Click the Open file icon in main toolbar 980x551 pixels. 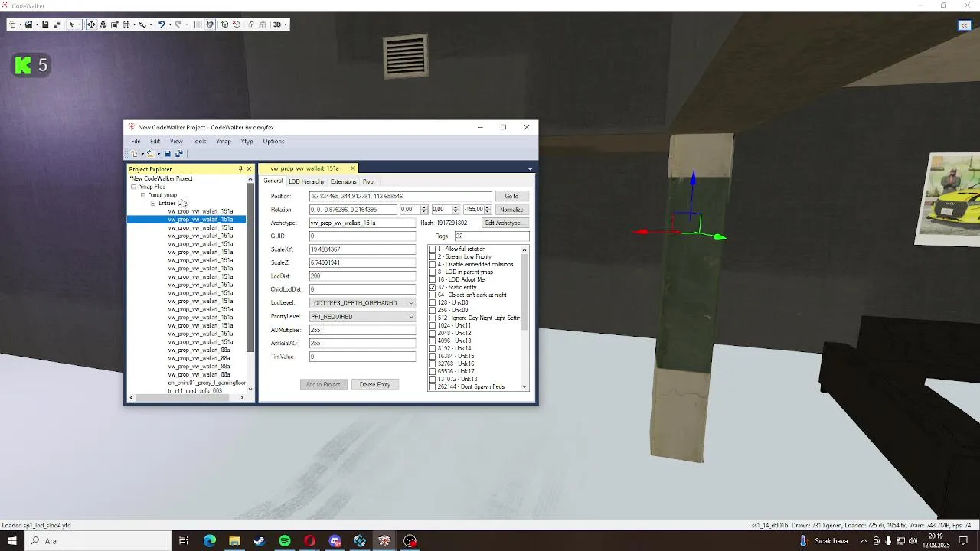pyautogui.click(x=28, y=24)
